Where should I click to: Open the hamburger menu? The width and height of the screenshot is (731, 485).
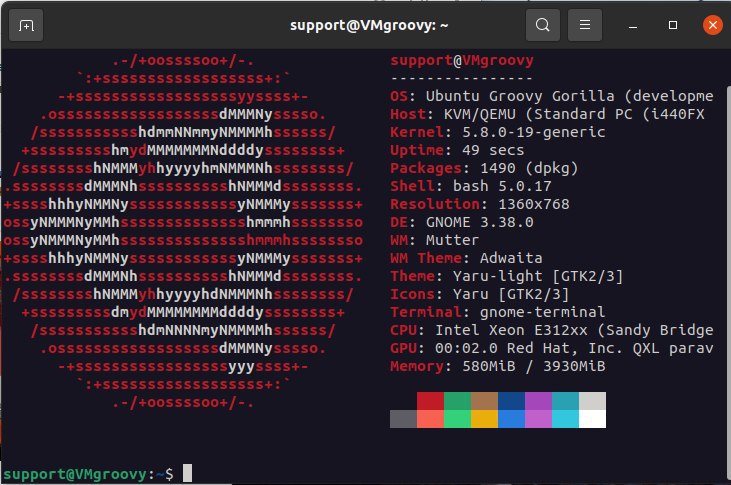[x=585, y=25]
